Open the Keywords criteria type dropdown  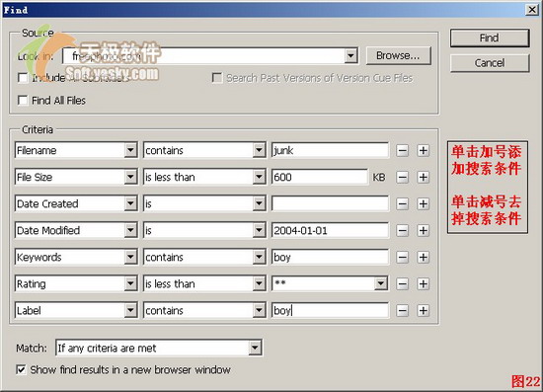(x=130, y=257)
